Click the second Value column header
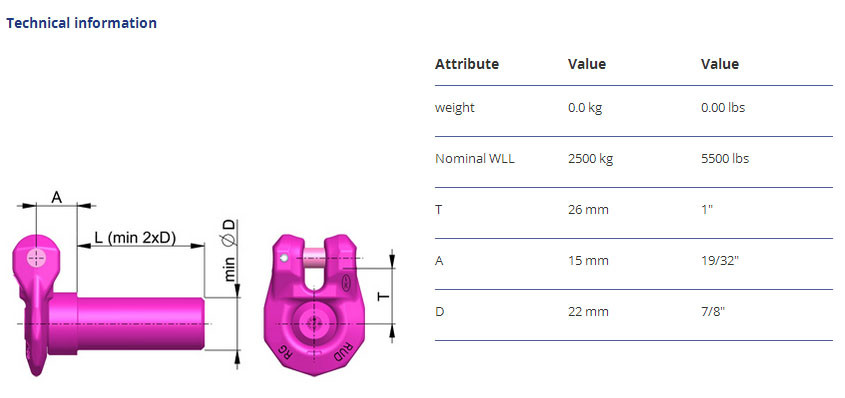 pyautogui.click(x=720, y=64)
